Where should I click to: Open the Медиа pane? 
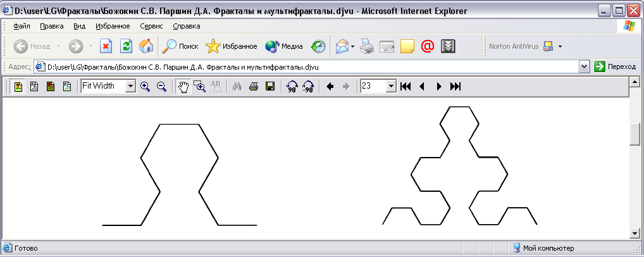[x=284, y=46]
